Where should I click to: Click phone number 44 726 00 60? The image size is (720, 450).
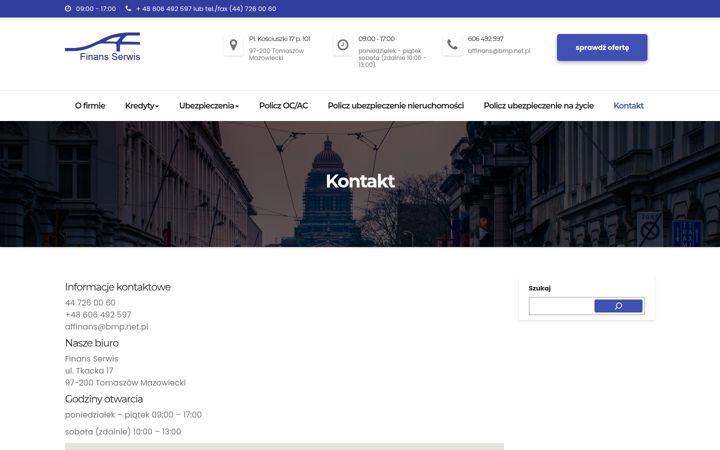click(90, 303)
